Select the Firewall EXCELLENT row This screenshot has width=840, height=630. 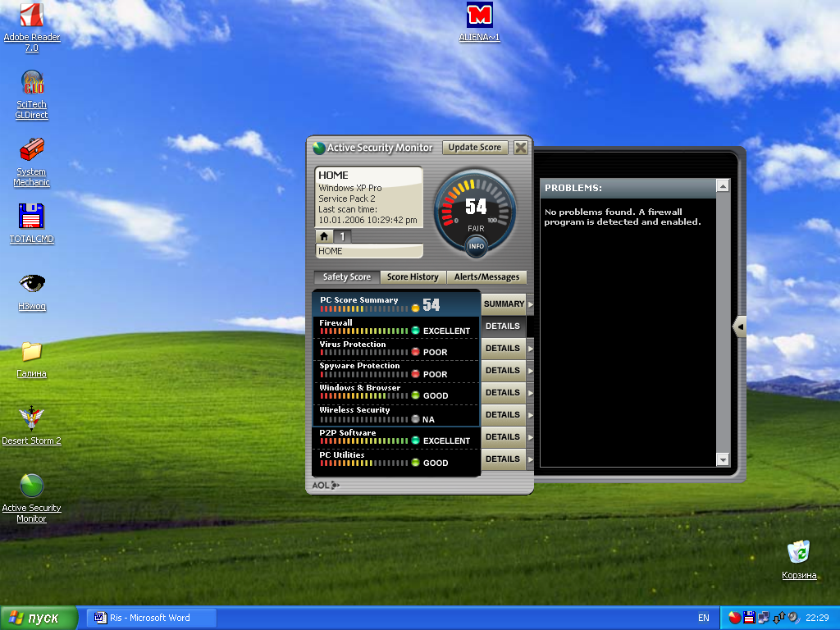point(396,326)
